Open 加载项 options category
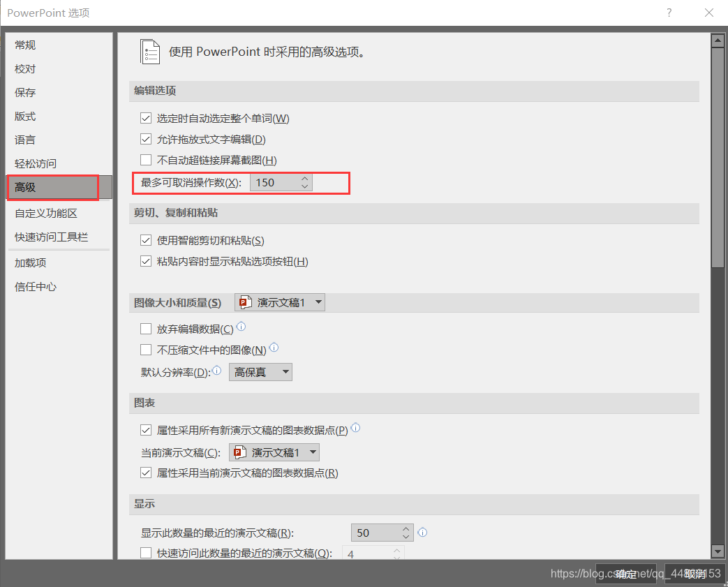Screen dimensions: 728x587 click(x=59, y=263)
